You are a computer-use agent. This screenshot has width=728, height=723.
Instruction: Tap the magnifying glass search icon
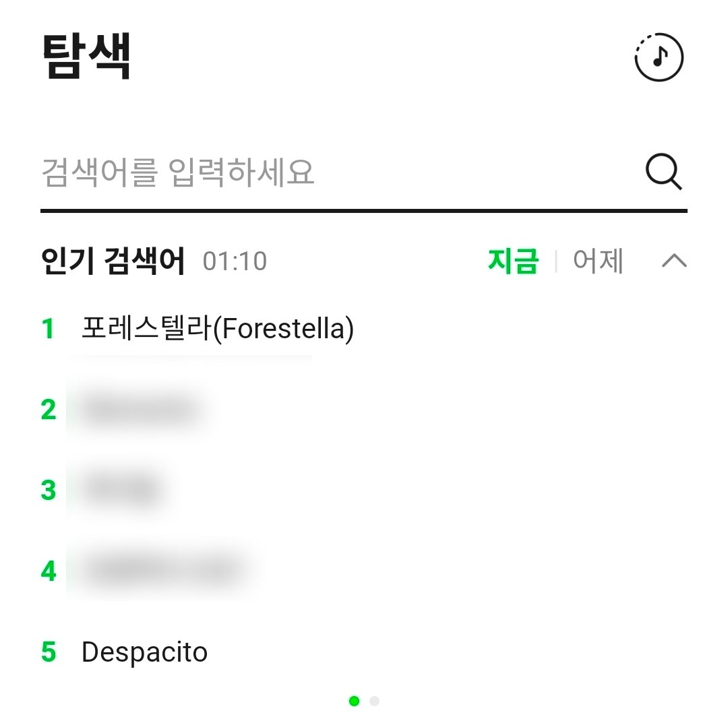[664, 172]
